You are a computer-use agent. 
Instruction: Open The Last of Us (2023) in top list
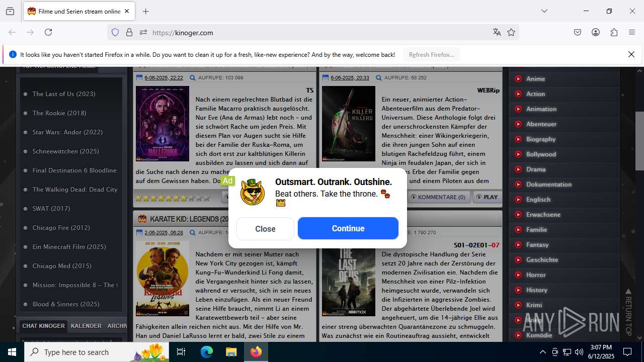tap(64, 94)
